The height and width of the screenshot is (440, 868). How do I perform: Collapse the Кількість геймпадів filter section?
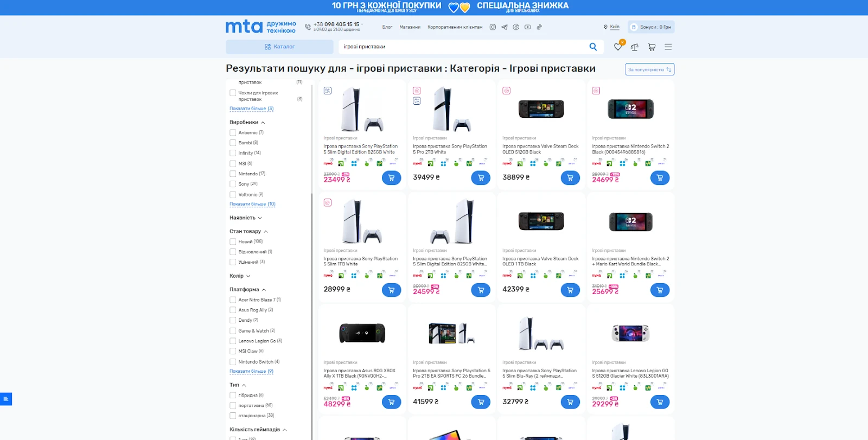(258, 430)
